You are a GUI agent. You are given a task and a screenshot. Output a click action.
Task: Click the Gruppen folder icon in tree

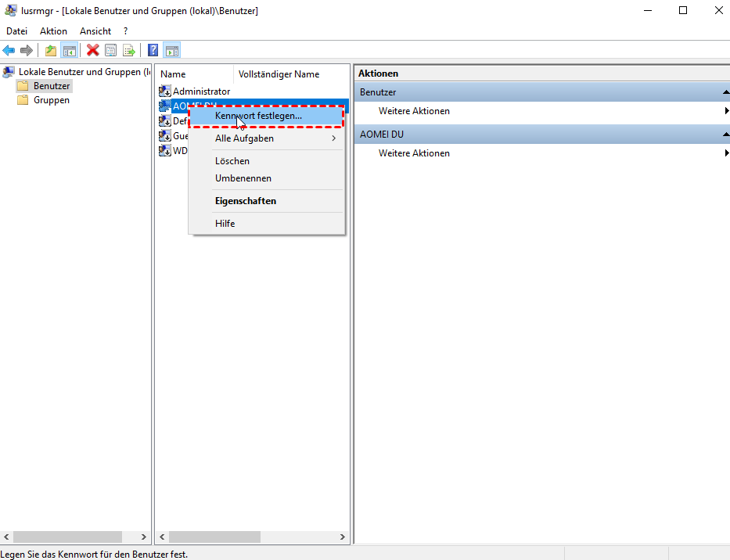23,100
